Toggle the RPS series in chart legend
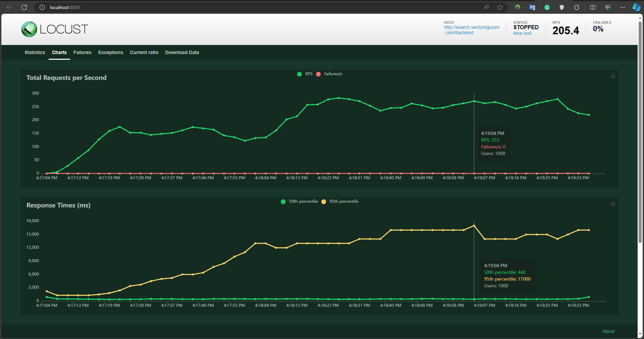 coord(305,74)
